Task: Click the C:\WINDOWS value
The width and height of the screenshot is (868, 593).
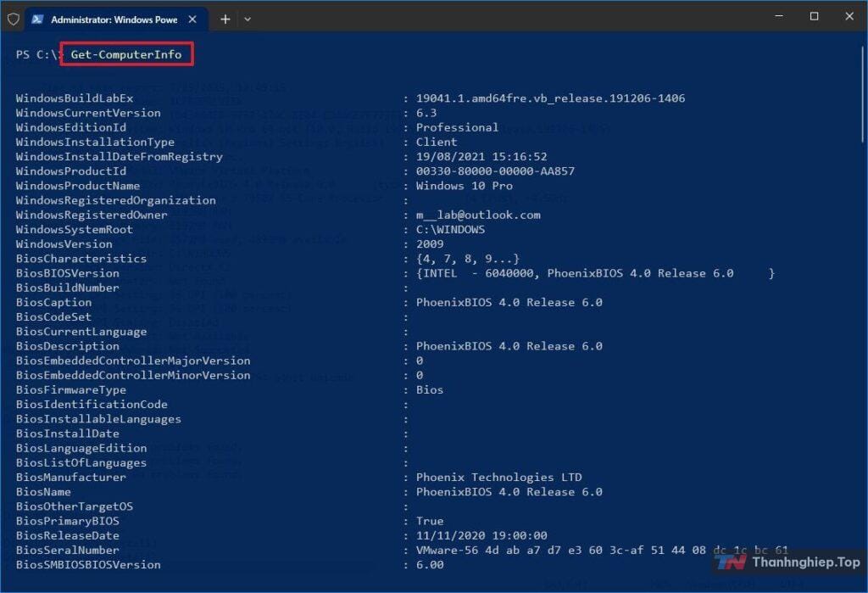Action: tap(451, 229)
